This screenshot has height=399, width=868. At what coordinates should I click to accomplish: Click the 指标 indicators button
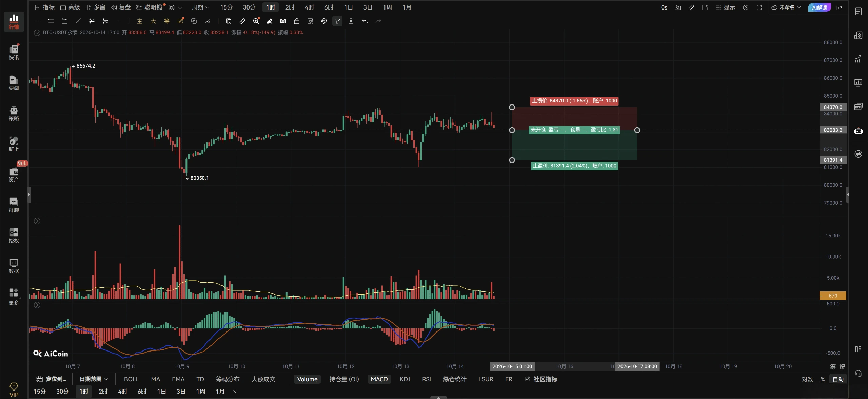(45, 7)
